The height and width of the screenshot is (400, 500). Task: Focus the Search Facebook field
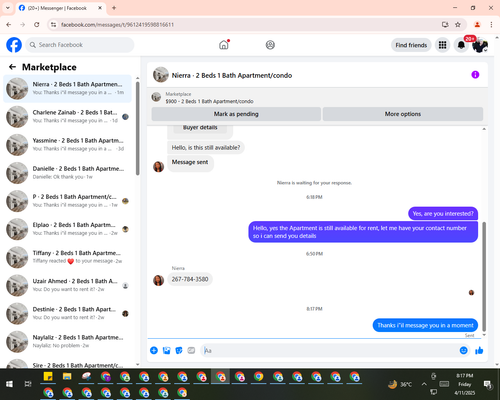pos(80,45)
